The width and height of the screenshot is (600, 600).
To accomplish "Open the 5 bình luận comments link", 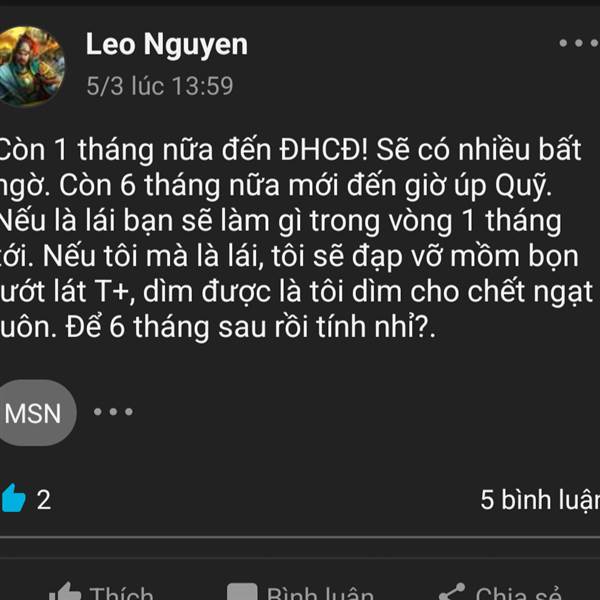I will [x=540, y=500].
